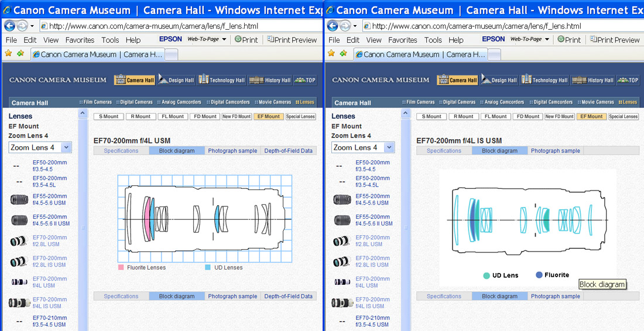This screenshot has width=644, height=331.
Task: Click the address bar in the left window
Action: tap(181, 26)
